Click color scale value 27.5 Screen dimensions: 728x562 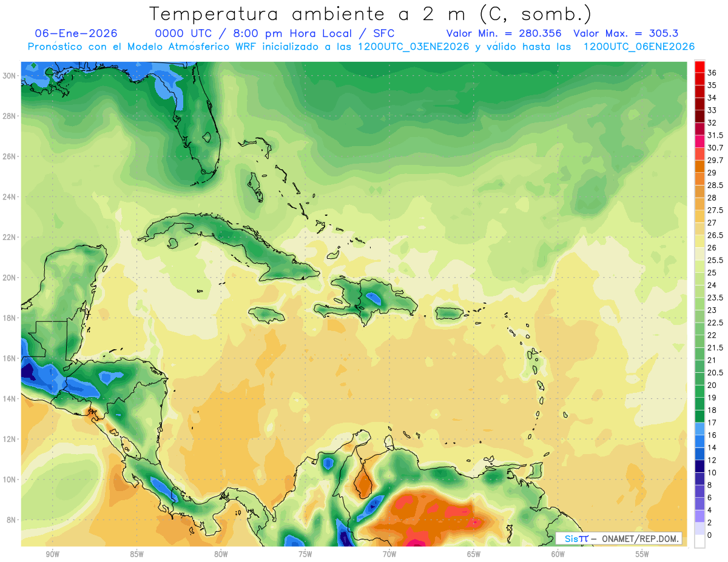coord(715,210)
